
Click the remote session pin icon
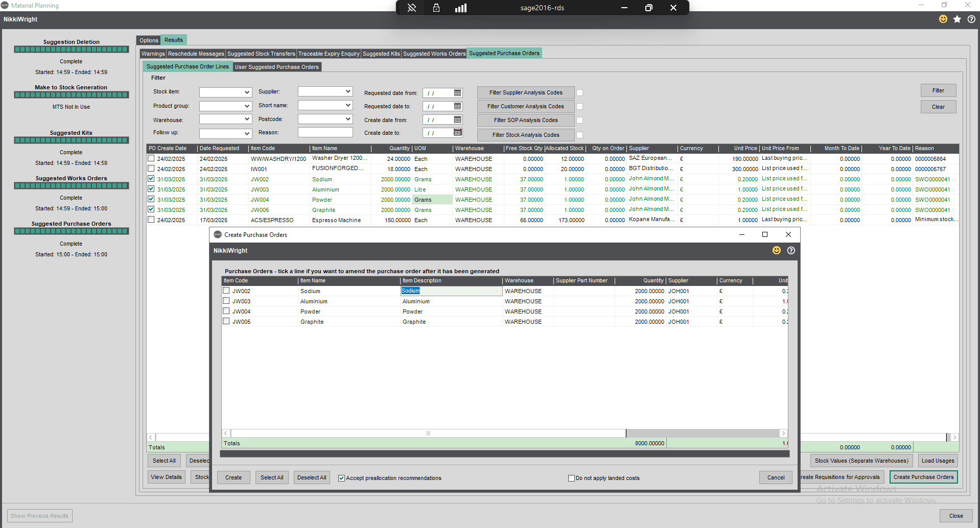412,8
